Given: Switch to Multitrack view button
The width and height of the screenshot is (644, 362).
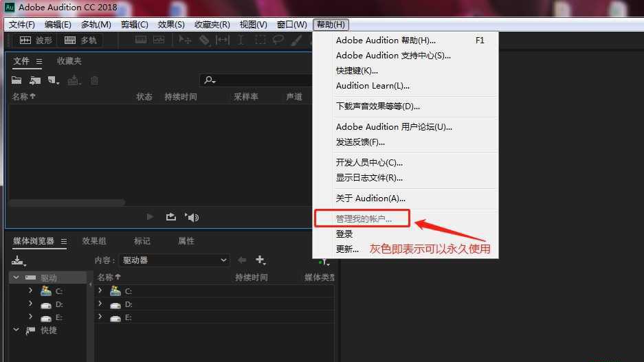Looking at the screenshot, I should (x=80, y=41).
